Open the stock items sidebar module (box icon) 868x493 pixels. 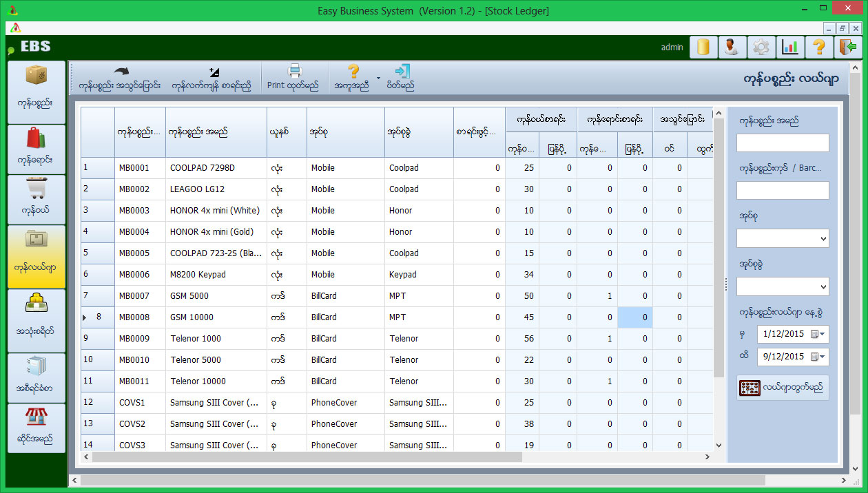tap(37, 92)
